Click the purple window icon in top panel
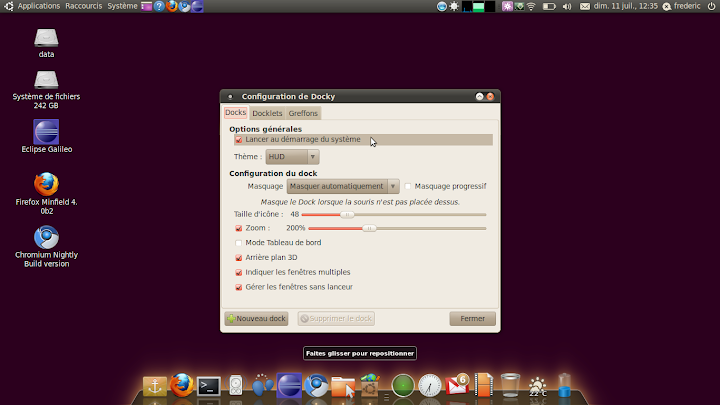 [x=146, y=6]
